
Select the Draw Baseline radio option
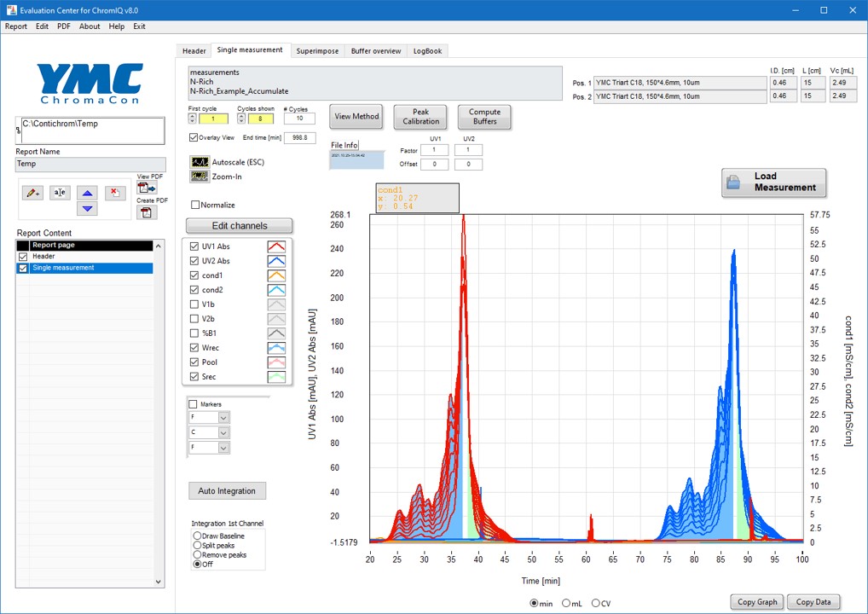pyautogui.click(x=198, y=536)
